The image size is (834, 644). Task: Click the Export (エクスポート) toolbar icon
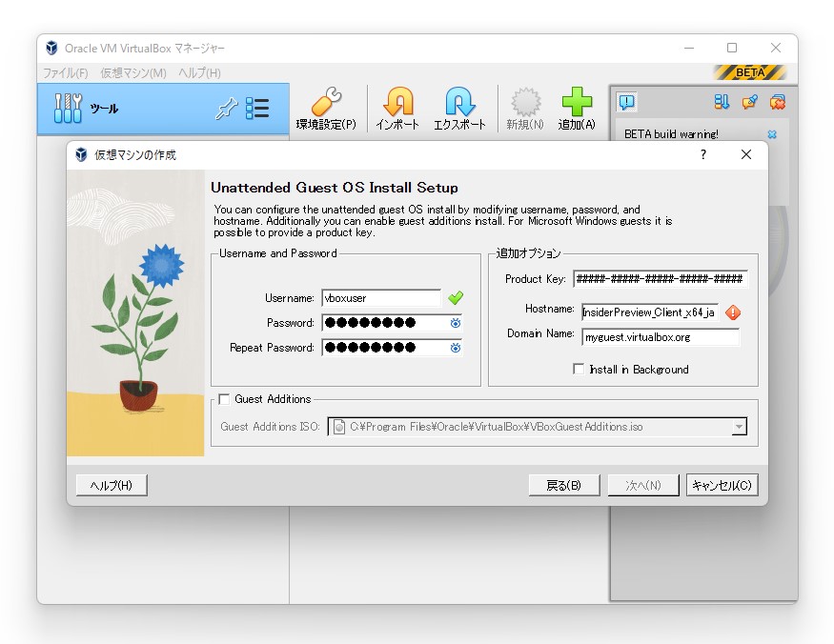click(x=459, y=102)
